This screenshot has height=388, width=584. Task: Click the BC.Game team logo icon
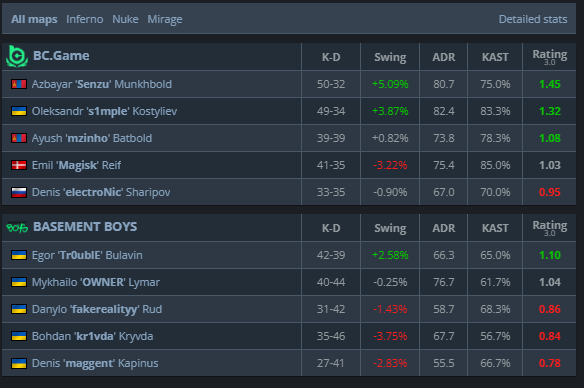(17, 56)
